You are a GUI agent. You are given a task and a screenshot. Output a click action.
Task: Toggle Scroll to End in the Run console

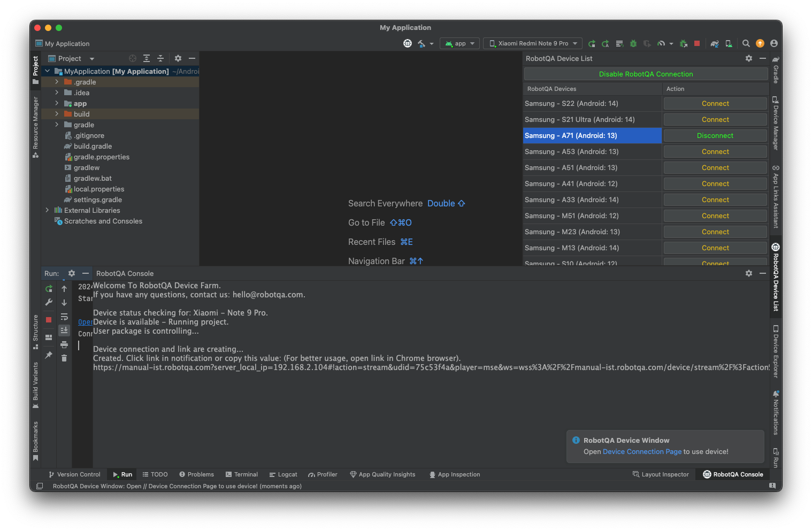pos(64,330)
